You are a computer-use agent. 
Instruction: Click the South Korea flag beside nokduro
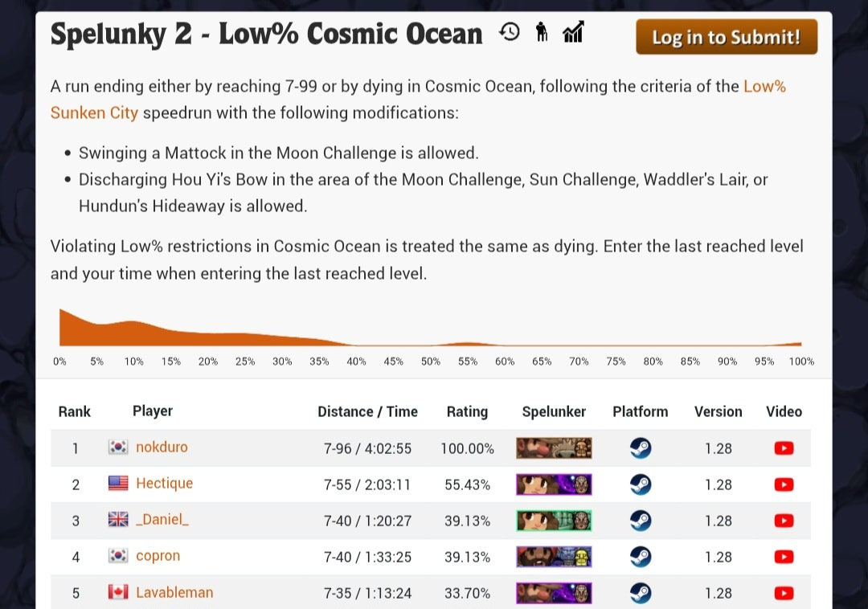pos(118,448)
